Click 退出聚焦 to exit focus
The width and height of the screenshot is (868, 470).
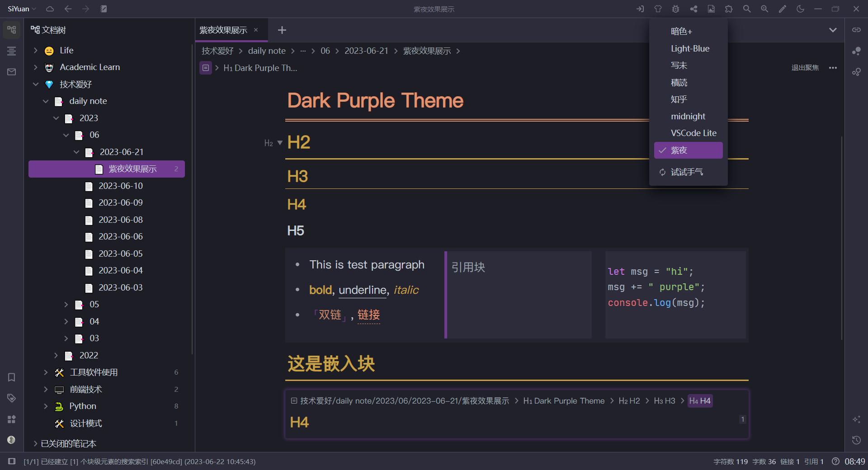(805, 68)
